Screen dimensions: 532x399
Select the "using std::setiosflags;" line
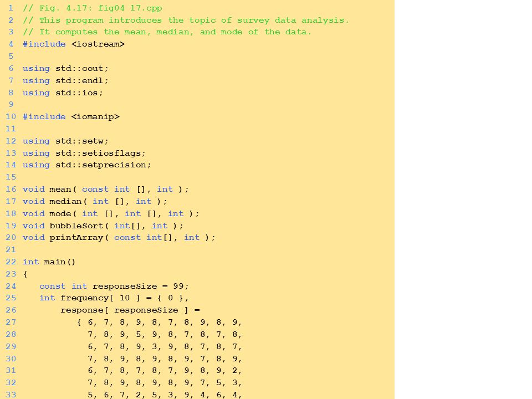(x=84, y=154)
